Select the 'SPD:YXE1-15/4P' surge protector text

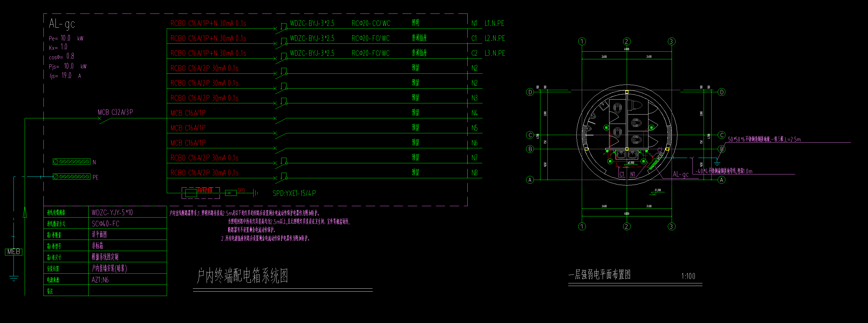[294, 193]
